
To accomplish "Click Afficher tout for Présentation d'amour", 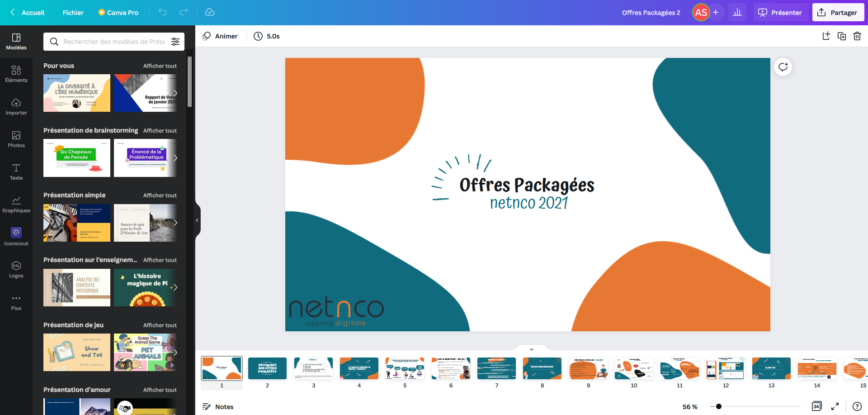I will coord(160,390).
